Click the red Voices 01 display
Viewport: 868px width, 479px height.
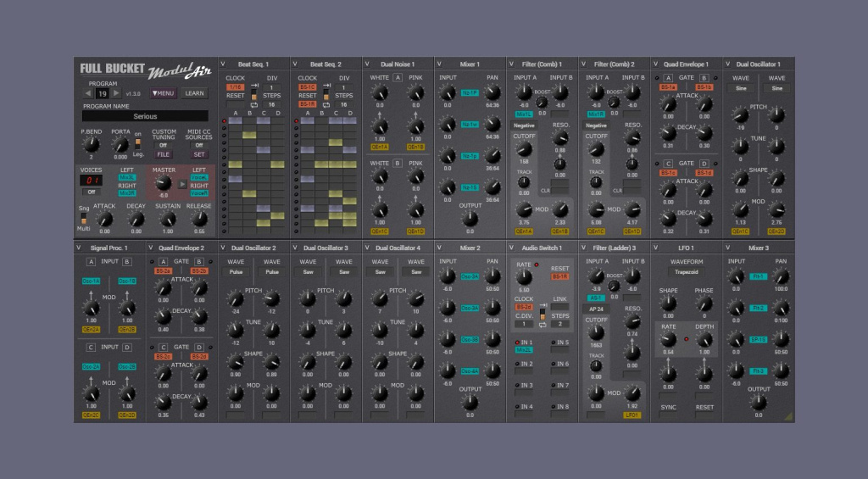pyautogui.click(x=91, y=181)
